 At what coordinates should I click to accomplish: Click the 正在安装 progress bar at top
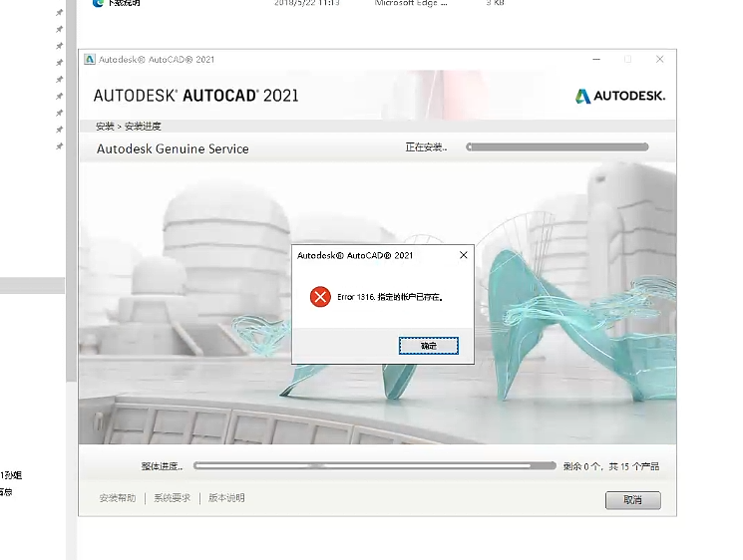(x=557, y=147)
